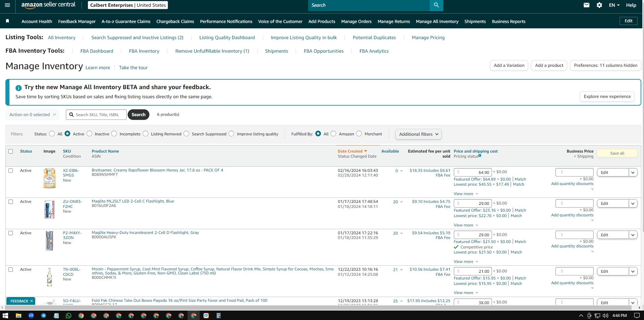
Task: Click the bookmark icon in navigation bar
Action: click(x=7, y=21)
